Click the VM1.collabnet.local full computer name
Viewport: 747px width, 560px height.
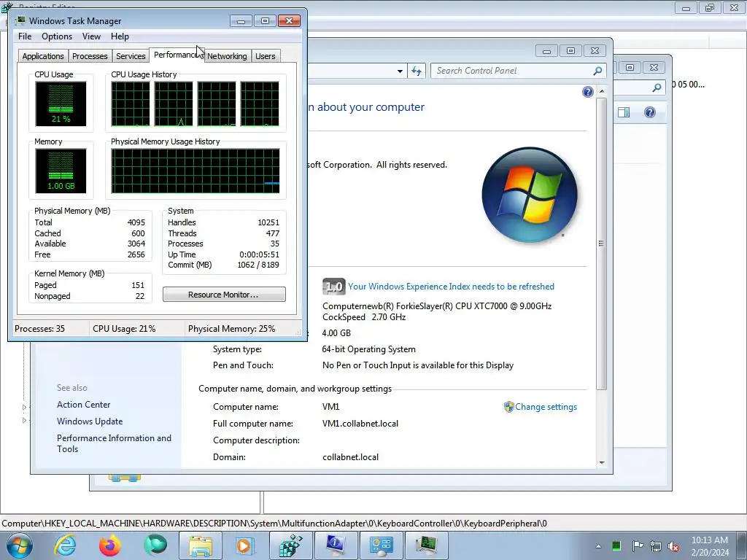click(x=360, y=424)
